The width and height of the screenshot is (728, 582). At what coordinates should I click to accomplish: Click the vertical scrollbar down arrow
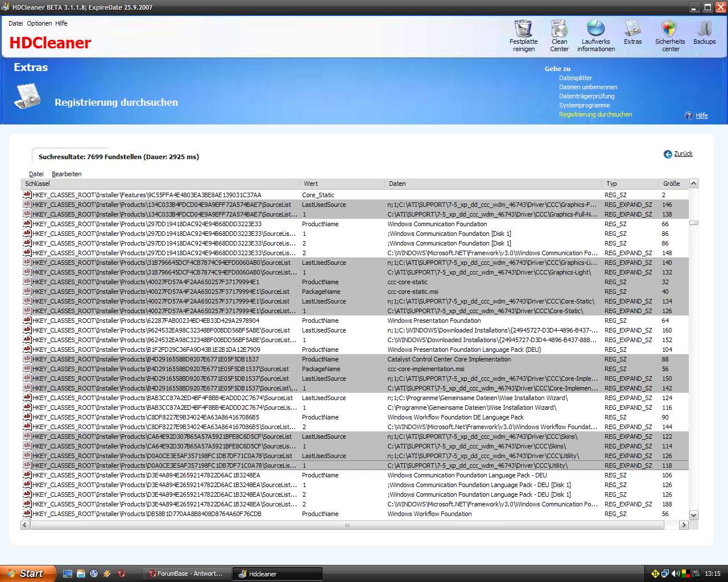693,515
